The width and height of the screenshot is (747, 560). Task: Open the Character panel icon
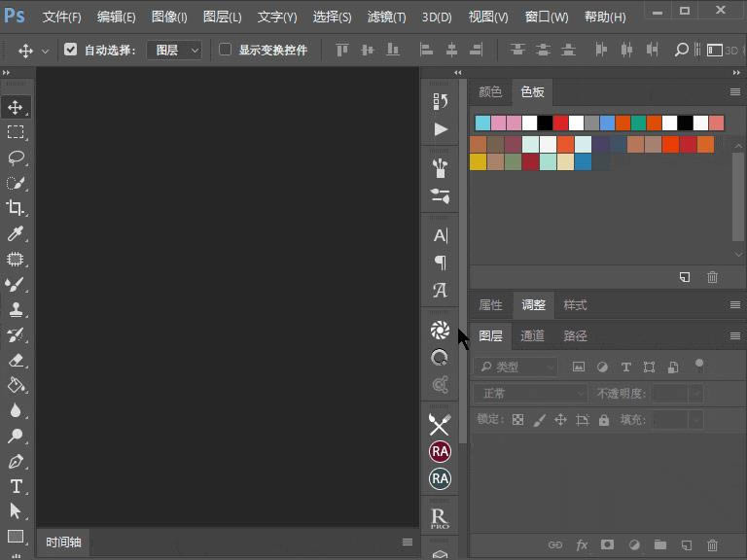440,235
